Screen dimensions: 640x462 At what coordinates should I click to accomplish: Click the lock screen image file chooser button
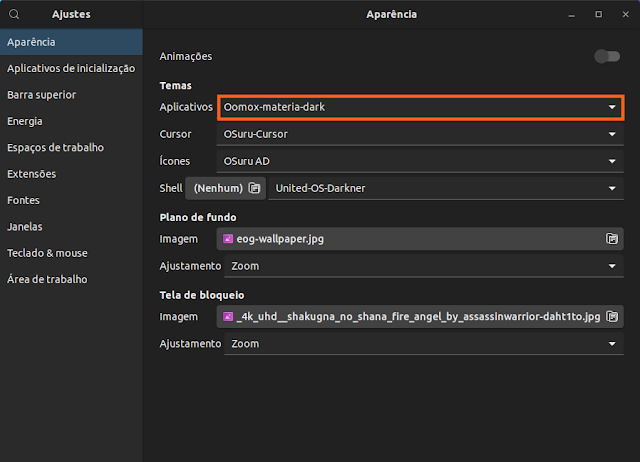coord(420,317)
